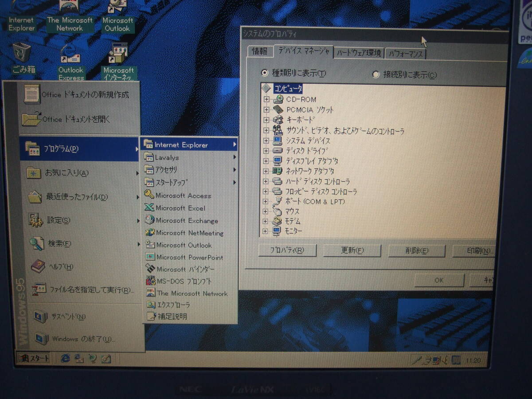
Task: Expand the CD-ROM tree node
Action: [266, 99]
